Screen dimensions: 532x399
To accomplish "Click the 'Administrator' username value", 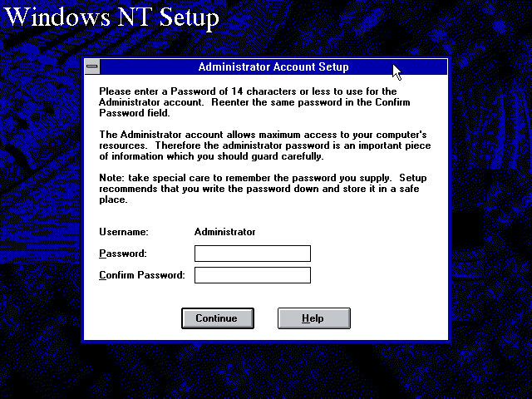I will coord(224,232).
